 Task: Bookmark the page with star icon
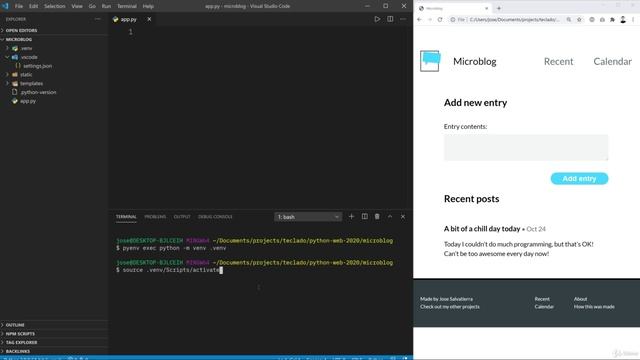click(x=579, y=20)
